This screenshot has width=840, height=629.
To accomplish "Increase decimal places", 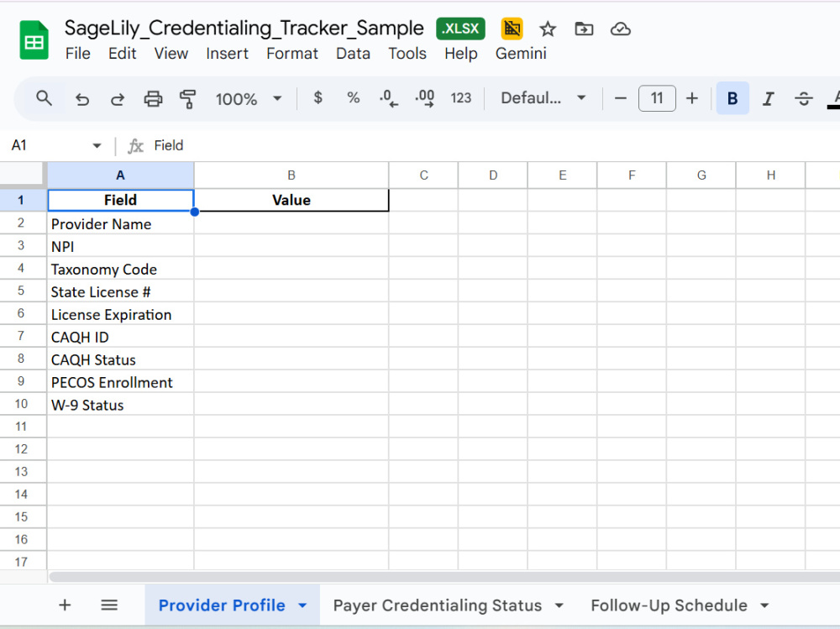I will [425, 98].
